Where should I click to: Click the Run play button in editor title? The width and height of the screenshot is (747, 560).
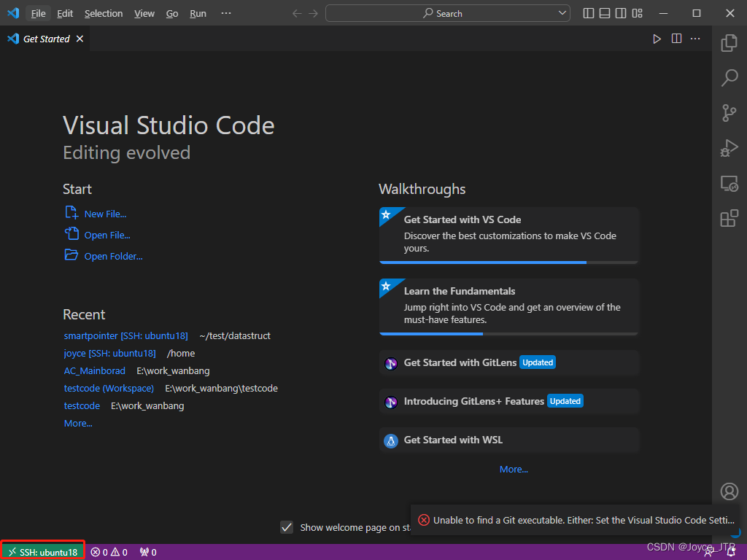pyautogui.click(x=656, y=39)
